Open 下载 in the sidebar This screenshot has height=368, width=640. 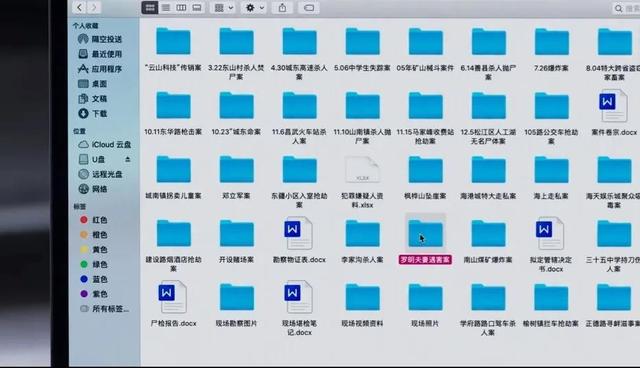93,113
